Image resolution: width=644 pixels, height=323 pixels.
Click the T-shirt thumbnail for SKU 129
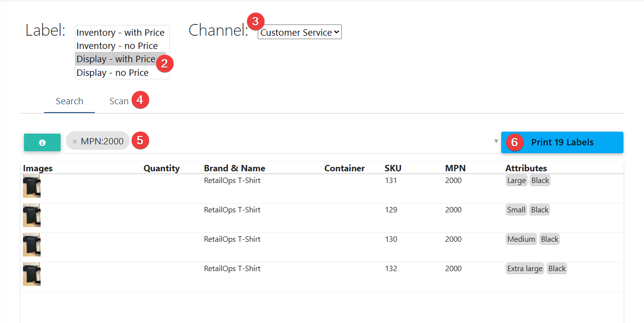[x=32, y=215]
